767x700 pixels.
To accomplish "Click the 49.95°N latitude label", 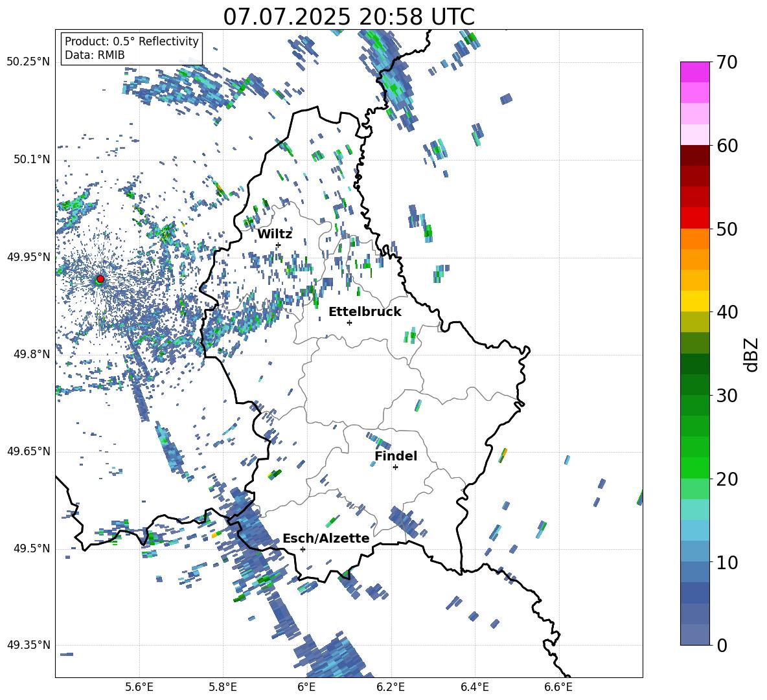I will pyautogui.click(x=29, y=256).
